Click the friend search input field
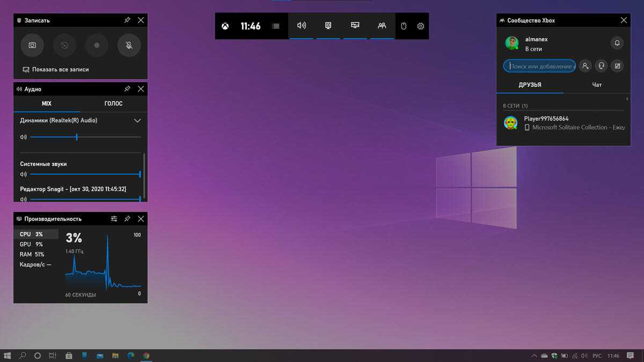Screen dimensions: 644x362 click(x=540, y=66)
